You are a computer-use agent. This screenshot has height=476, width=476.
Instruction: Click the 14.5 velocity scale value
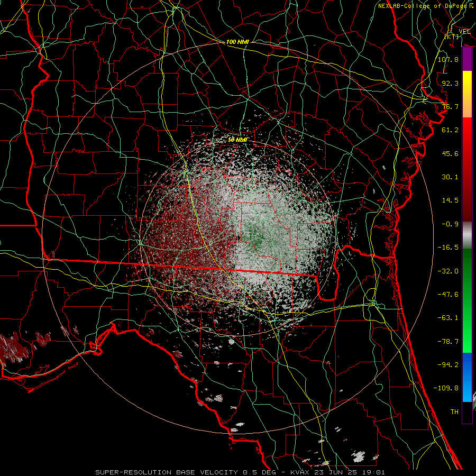[x=450, y=200]
